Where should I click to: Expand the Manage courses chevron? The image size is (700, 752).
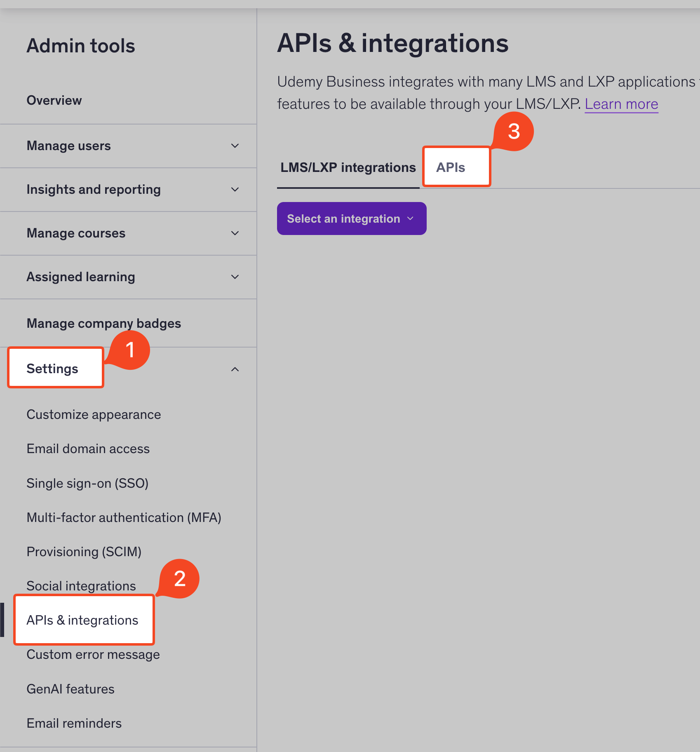tap(235, 233)
